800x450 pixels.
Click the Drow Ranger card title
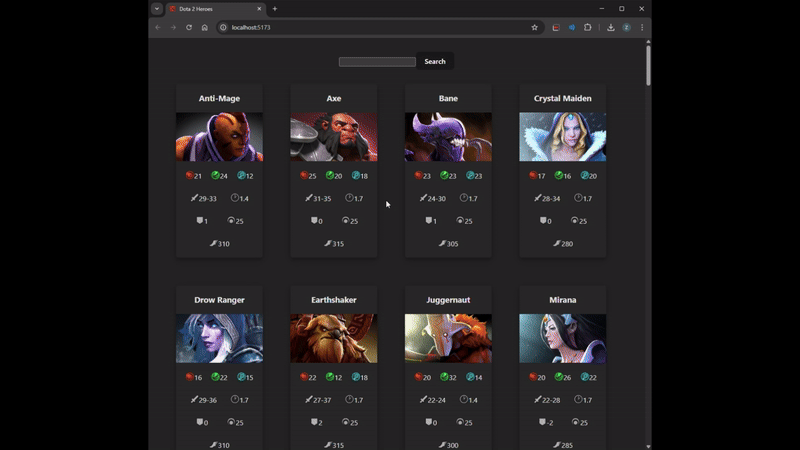coord(219,300)
